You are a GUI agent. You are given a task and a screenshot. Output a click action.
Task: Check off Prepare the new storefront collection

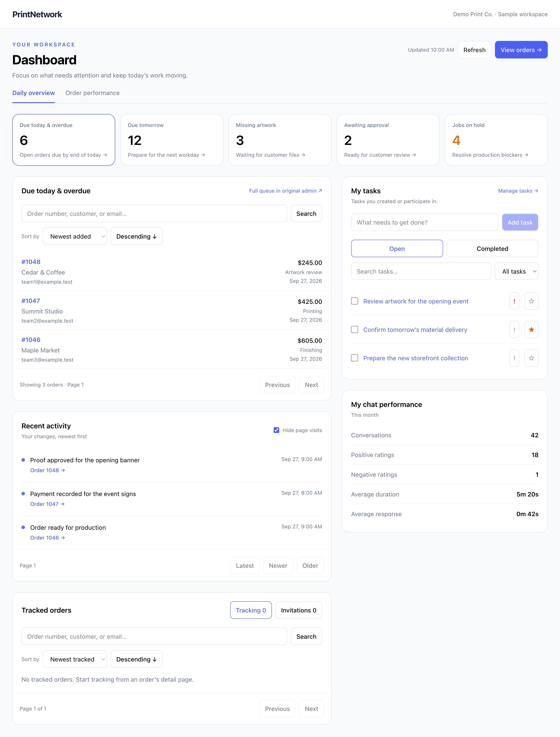[355, 358]
